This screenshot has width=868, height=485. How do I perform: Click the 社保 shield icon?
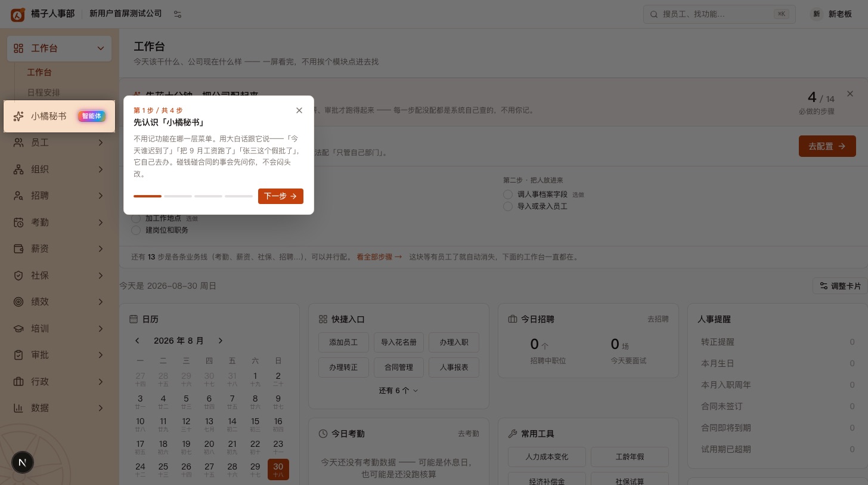(x=18, y=276)
